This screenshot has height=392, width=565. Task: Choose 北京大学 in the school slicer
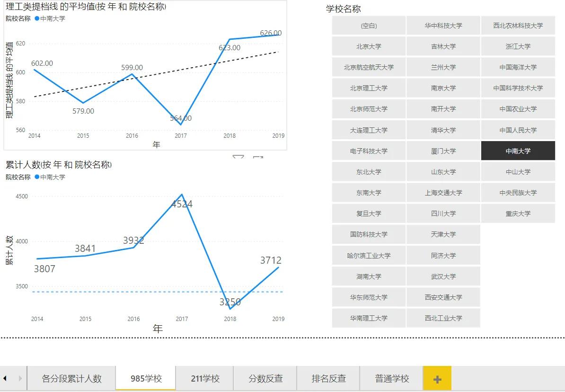pyautogui.click(x=369, y=46)
